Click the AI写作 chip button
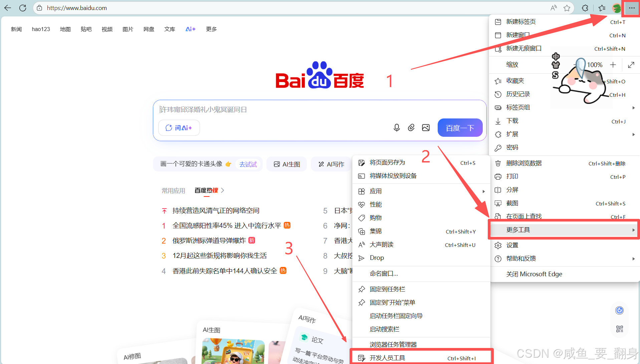 click(x=331, y=164)
